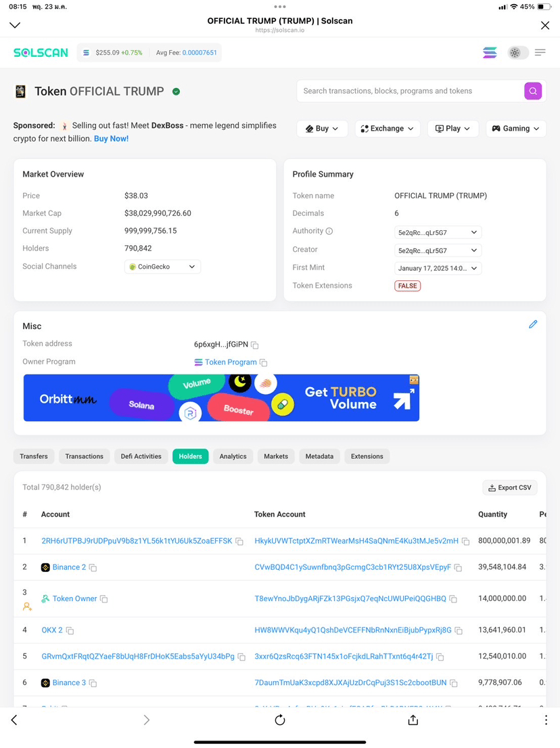Switch to the Defi Activities tab
560x748 pixels.
pos(141,456)
